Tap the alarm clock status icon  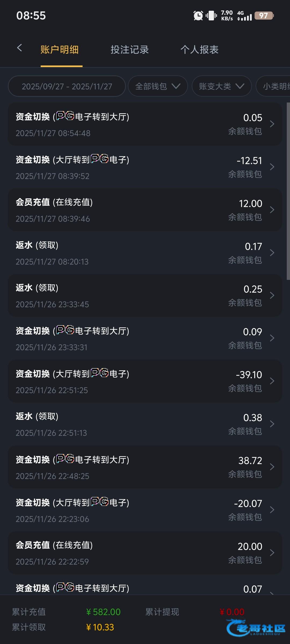pyautogui.click(x=198, y=16)
